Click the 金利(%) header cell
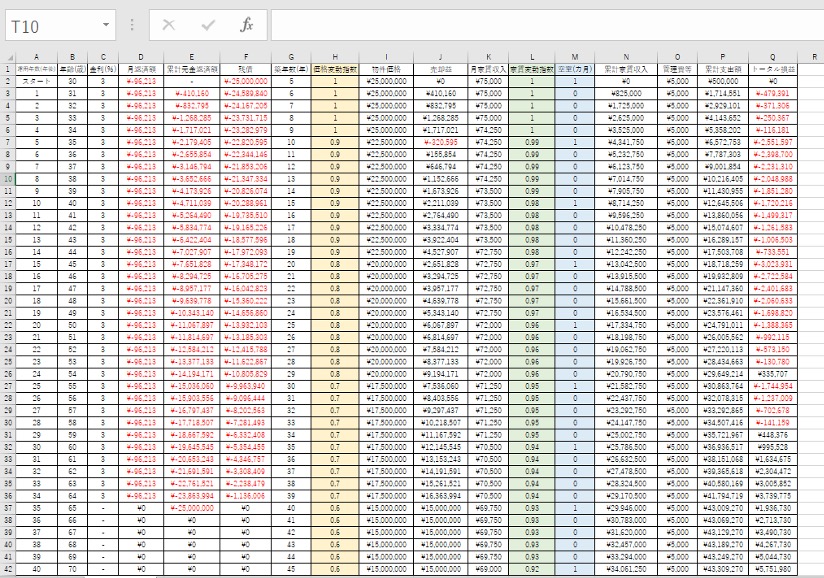Screen dimensions: 824x578 click(103, 69)
